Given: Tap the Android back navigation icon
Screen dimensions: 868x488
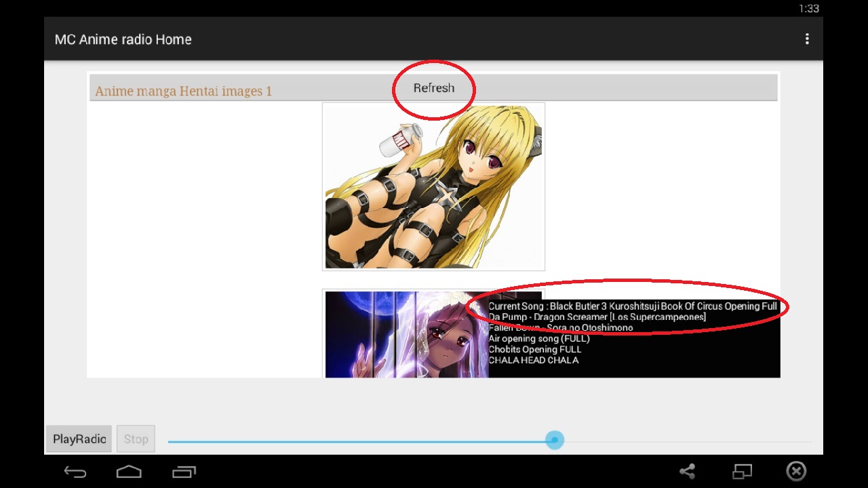Looking at the screenshot, I should tap(75, 472).
